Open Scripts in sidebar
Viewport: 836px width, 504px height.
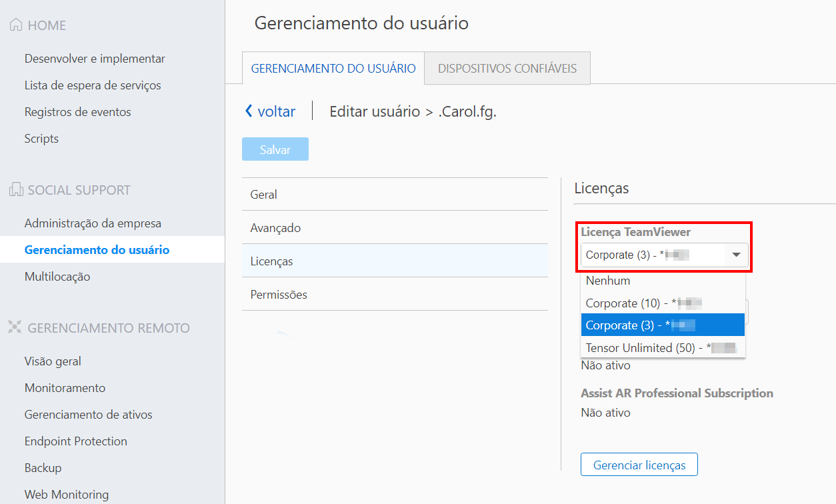tap(41, 139)
